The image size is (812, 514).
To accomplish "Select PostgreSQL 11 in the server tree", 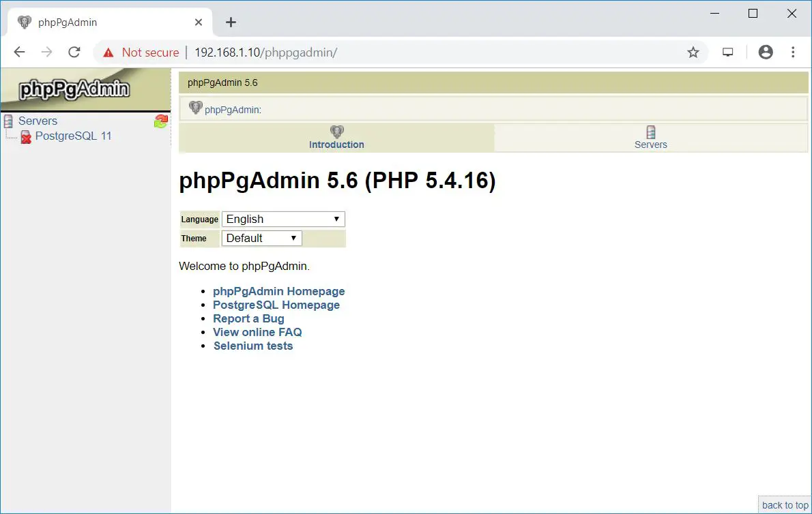I will (x=74, y=136).
